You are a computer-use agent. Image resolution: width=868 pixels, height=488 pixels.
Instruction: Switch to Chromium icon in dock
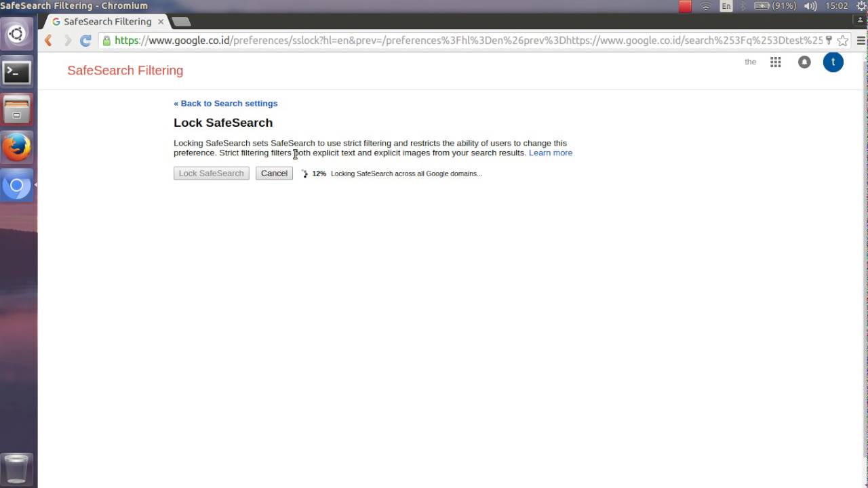[16, 185]
